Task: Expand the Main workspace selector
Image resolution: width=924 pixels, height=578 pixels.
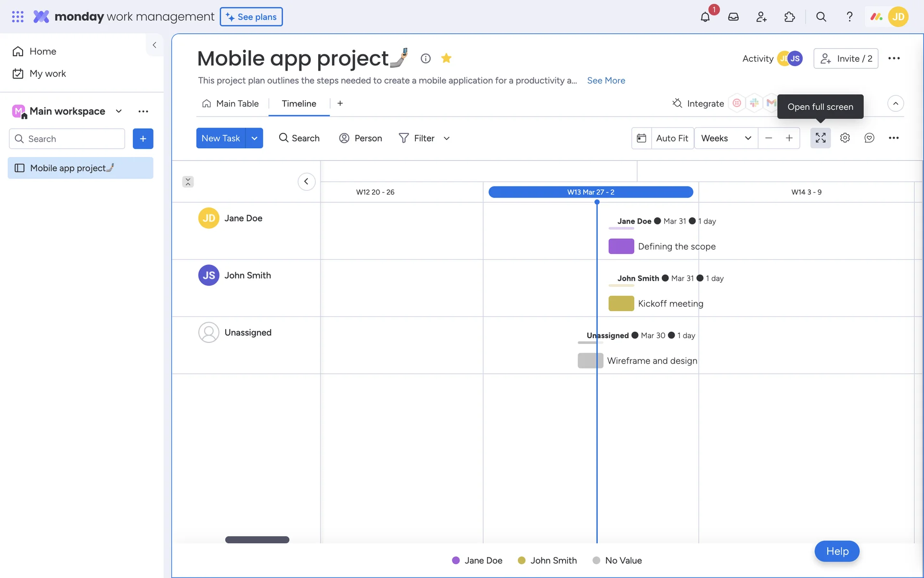Action: click(118, 111)
